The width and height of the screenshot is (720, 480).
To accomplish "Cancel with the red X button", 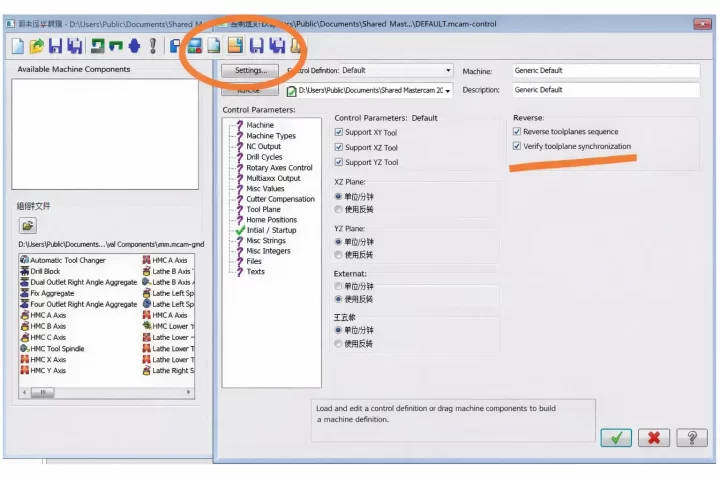I will pyautogui.click(x=654, y=438).
